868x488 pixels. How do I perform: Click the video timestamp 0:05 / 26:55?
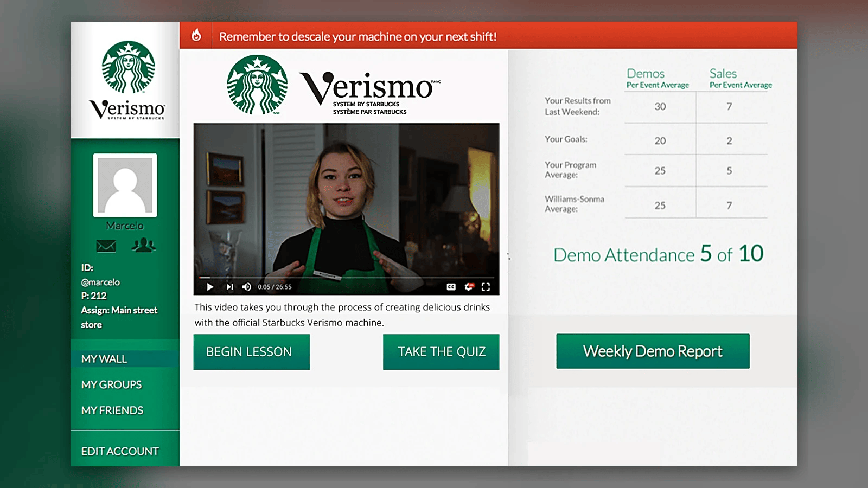pos(275,287)
